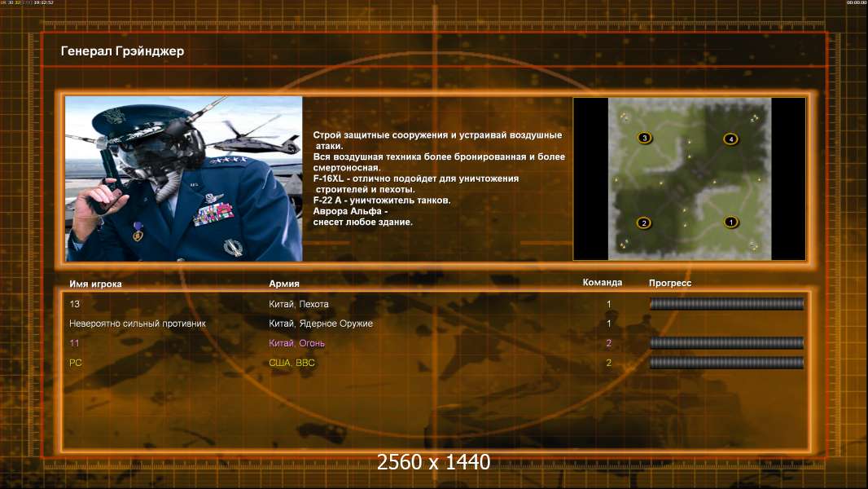Click text 'F-22 A - уничтожитель танков.'
868x489 pixels.
(x=382, y=200)
